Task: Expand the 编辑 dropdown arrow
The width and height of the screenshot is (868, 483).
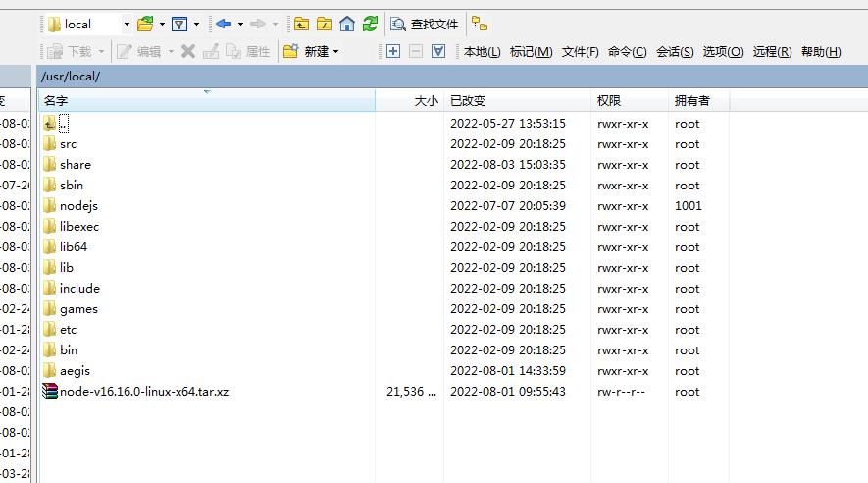Action: 171,52
